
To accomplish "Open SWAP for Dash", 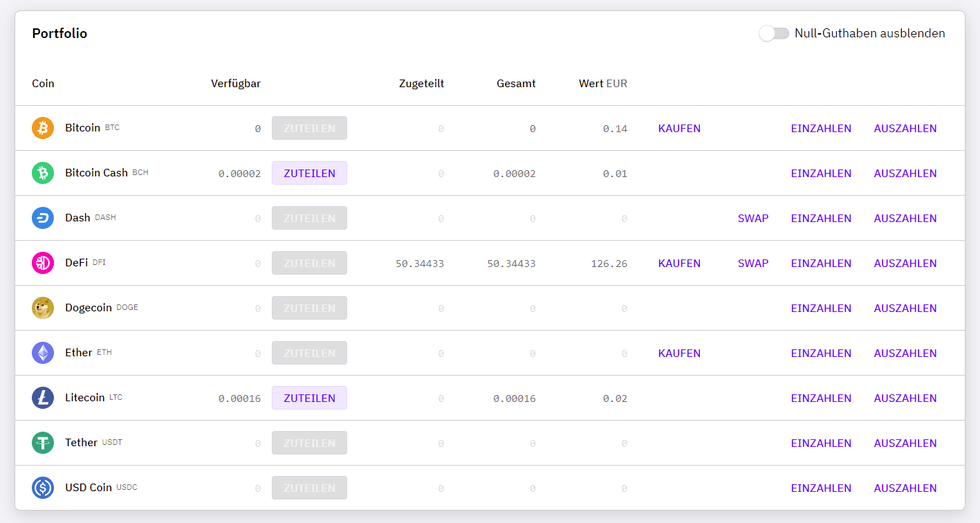I will 753,219.
